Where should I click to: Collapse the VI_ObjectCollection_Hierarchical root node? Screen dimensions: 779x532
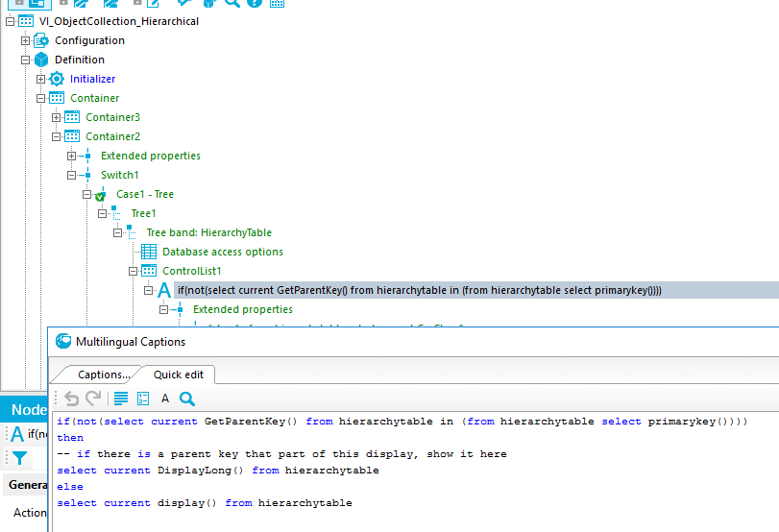pos(10,21)
